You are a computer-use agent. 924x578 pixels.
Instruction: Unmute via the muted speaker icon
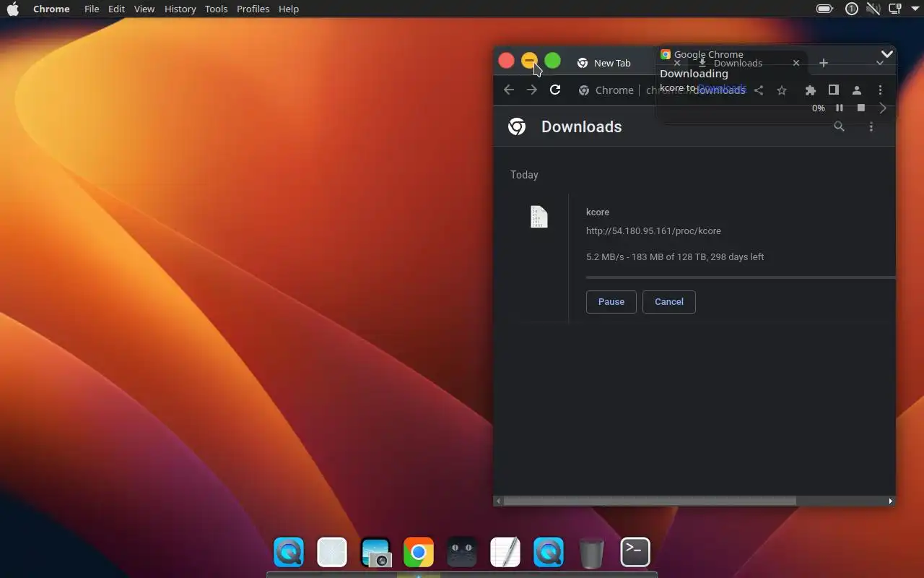point(873,9)
